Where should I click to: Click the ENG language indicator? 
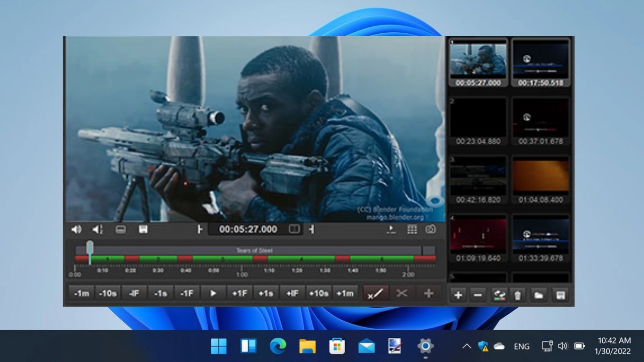(x=522, y=346)
